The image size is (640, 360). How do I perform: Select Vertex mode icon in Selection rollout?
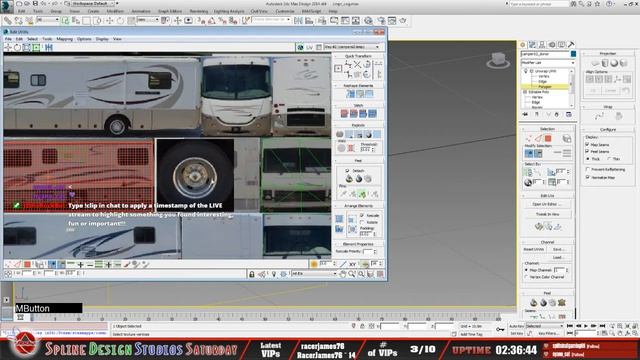coord(529,138)
